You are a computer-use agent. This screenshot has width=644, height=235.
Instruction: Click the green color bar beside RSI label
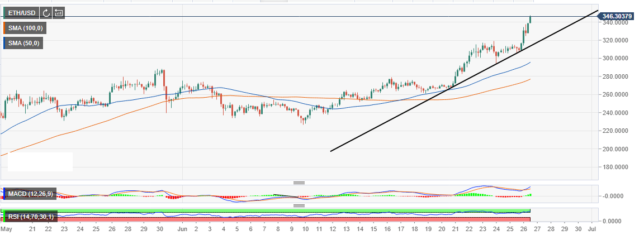3,216
